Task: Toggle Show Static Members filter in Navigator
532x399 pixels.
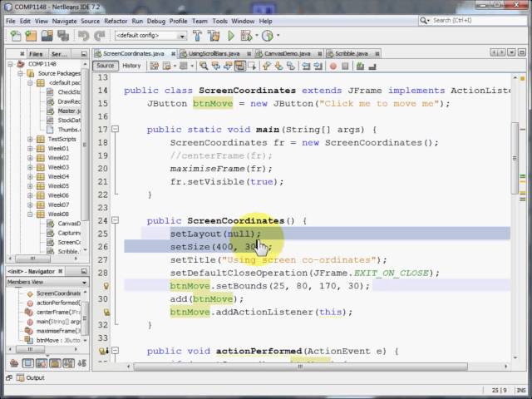Action: (x=42, y=363)
